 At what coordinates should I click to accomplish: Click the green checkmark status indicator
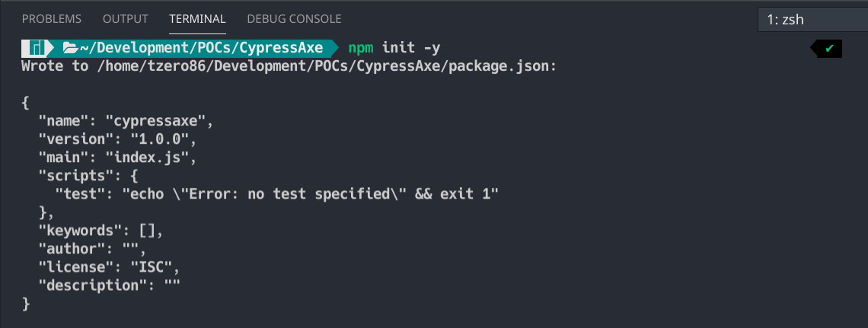[828, 49]
